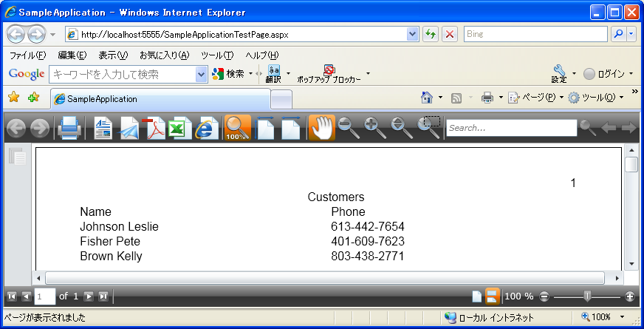The width and height of the screenshot is (644, 329).
Task: Expand the ページ(P) dropdown menu
Action: click(x=562, y=98)
